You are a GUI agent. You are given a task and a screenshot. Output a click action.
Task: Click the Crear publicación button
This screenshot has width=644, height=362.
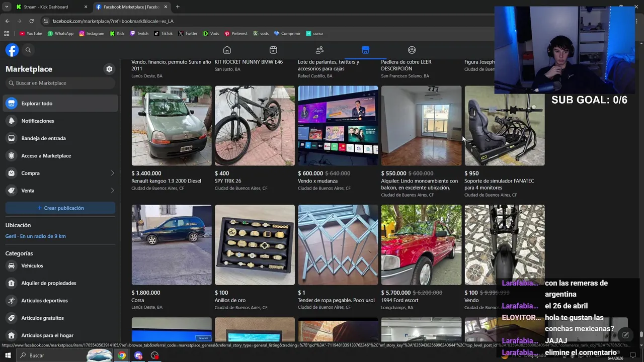tap(60, 208)
